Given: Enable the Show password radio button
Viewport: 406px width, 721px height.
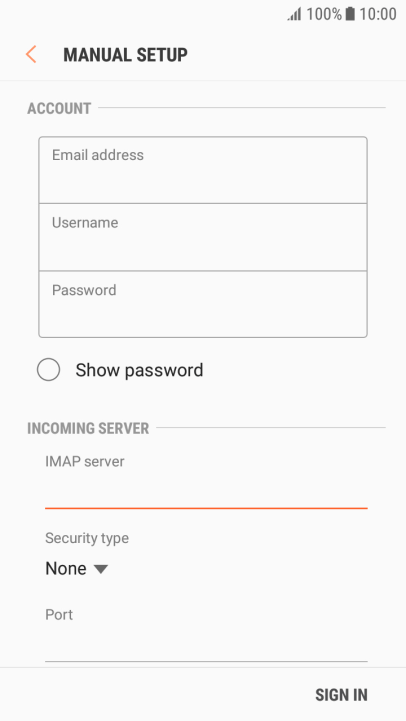Looking at the screenshot, I should pos(48,370).
